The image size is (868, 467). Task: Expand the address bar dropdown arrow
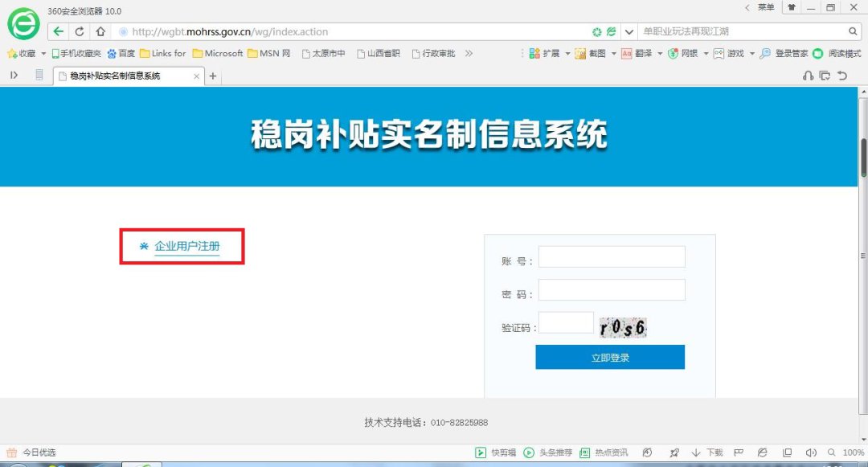click(x=628, y=32)
